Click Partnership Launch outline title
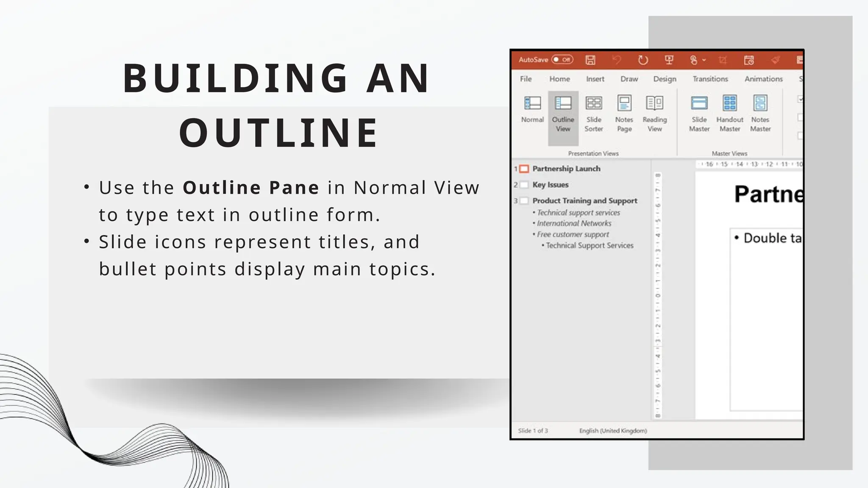Image resolution: width=868 pixels, height=488 pixels. point(566,169)
